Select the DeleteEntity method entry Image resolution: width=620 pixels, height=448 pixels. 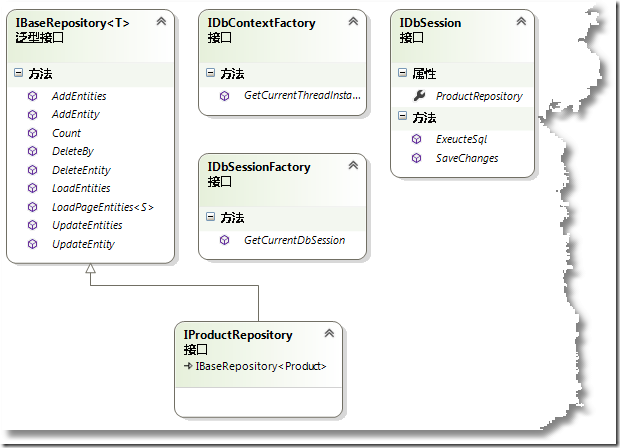point(81,170)
